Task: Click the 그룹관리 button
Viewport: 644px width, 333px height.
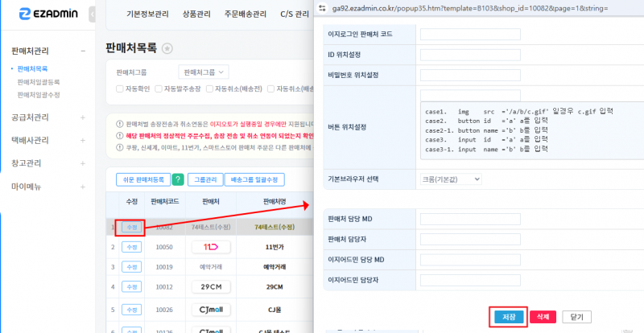Action: click(x=205, y=180)
